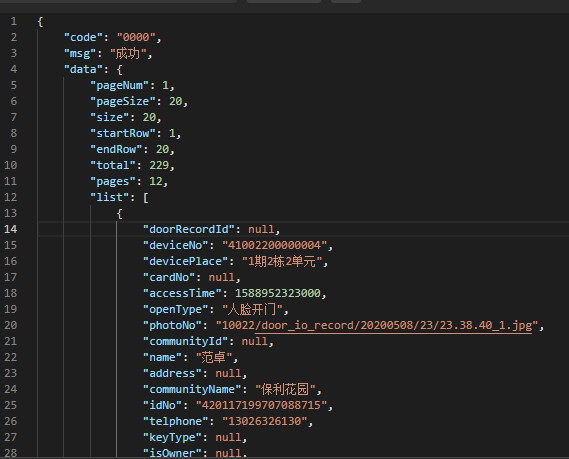The width and height of the screenshot is (569, 459).
Task: Click the "name" key on line 22
Action: coord(163,357)
